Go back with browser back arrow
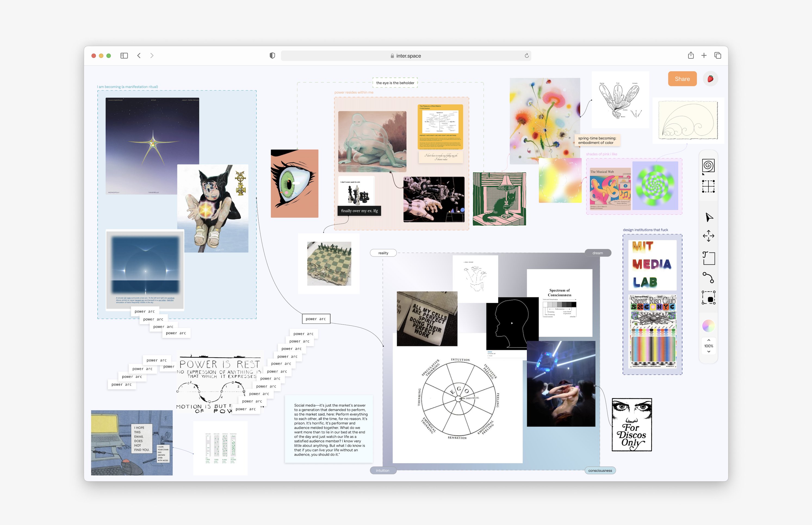The height and width of the screenshot is (525, 812). [139, 55]
